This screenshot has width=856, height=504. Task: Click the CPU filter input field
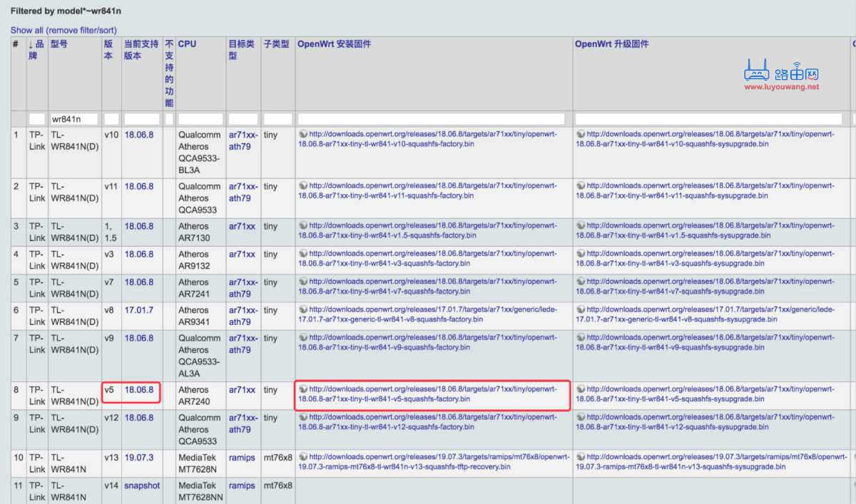coord(200,119)
